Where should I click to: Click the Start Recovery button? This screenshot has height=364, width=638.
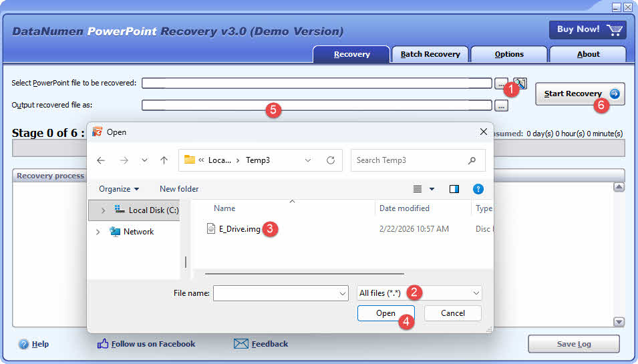point(580,94)
